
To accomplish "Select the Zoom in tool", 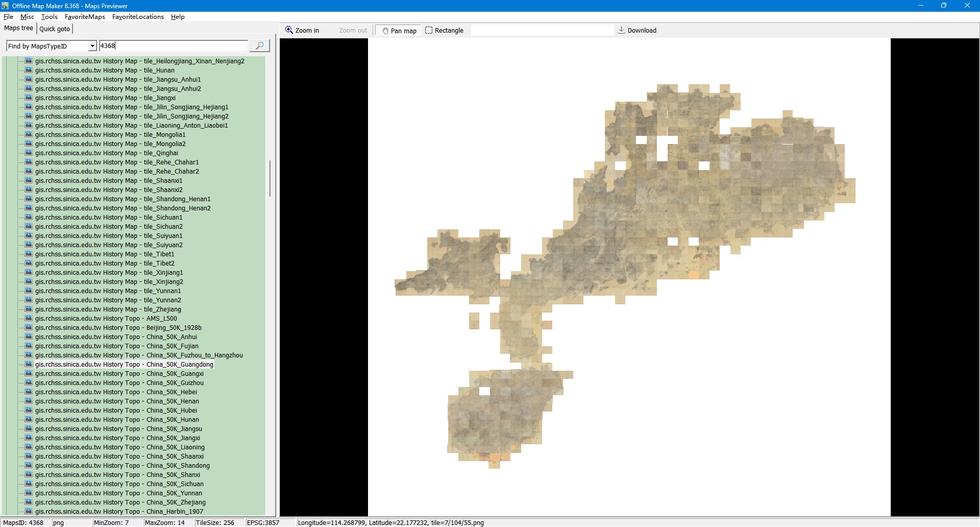I will pos(302,31).
